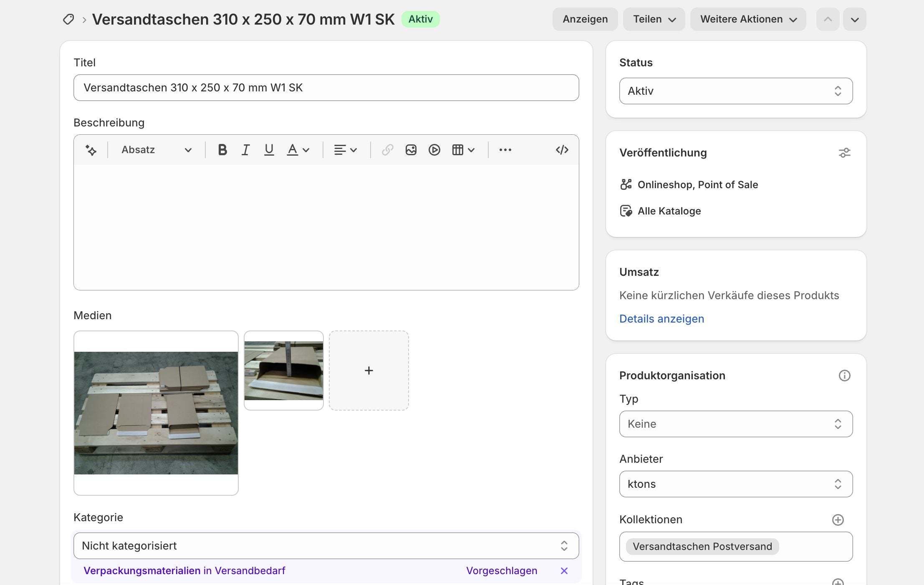Open the Absatz paragraph style dropdown
This screenshot has width=924, height=585.
[x=157, y=150]
